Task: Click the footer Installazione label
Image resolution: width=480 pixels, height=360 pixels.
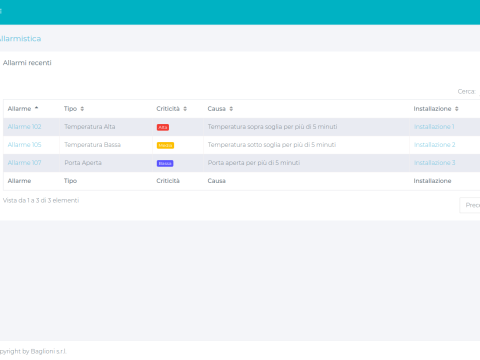Action: pos(432,181)
